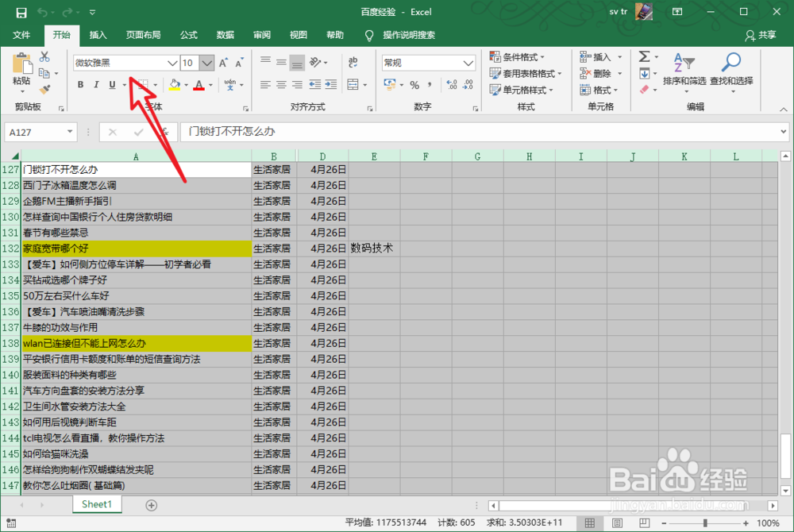Toggle align right
The height and width of the screenshot is (532, 794).
(297, 84)
